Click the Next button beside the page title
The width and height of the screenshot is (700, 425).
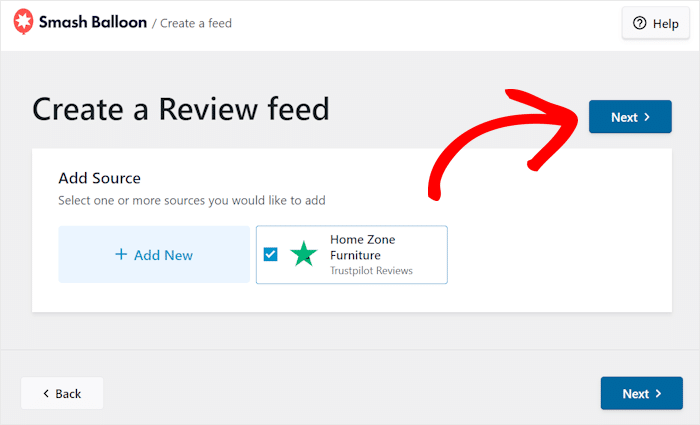click(630, 117)
